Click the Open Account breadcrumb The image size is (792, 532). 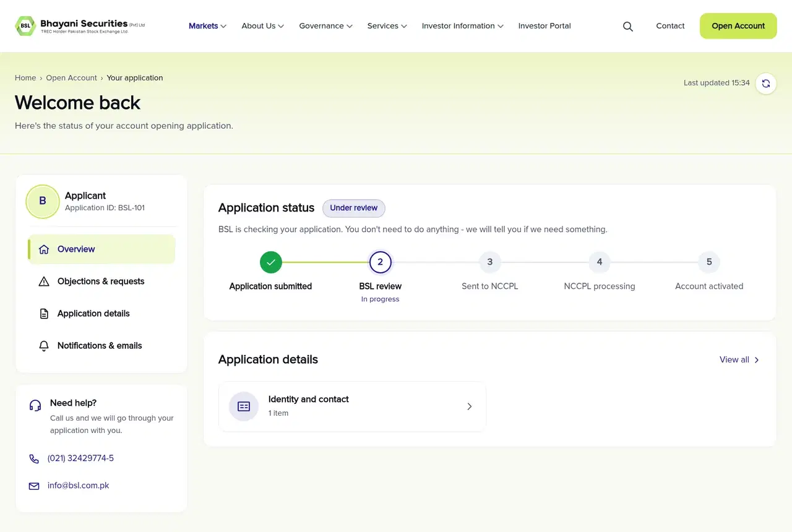coord(71,78)
